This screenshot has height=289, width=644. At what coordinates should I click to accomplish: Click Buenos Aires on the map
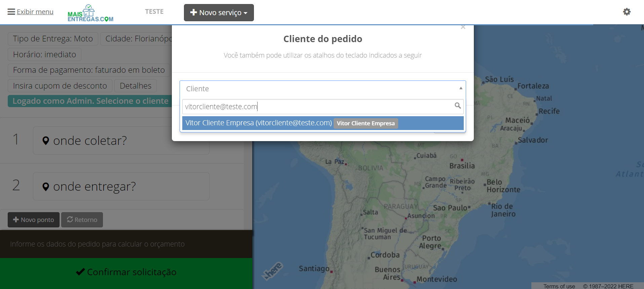coord(388,273)
